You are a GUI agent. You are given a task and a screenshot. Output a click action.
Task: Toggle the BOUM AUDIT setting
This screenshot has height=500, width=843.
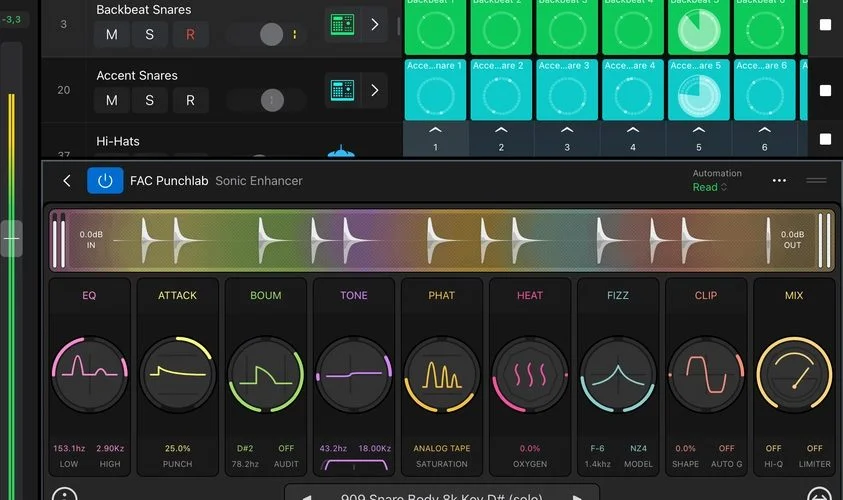click(286, 455)
